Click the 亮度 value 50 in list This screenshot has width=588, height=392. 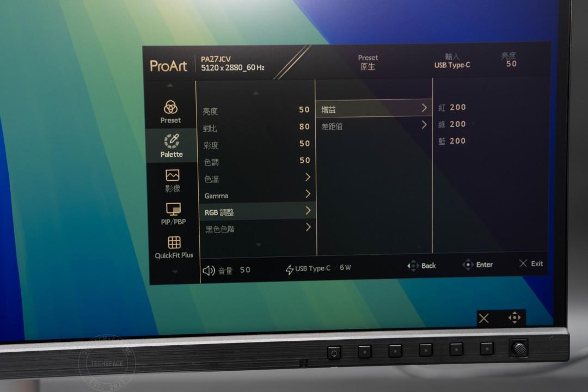click(x=304, y=109)
